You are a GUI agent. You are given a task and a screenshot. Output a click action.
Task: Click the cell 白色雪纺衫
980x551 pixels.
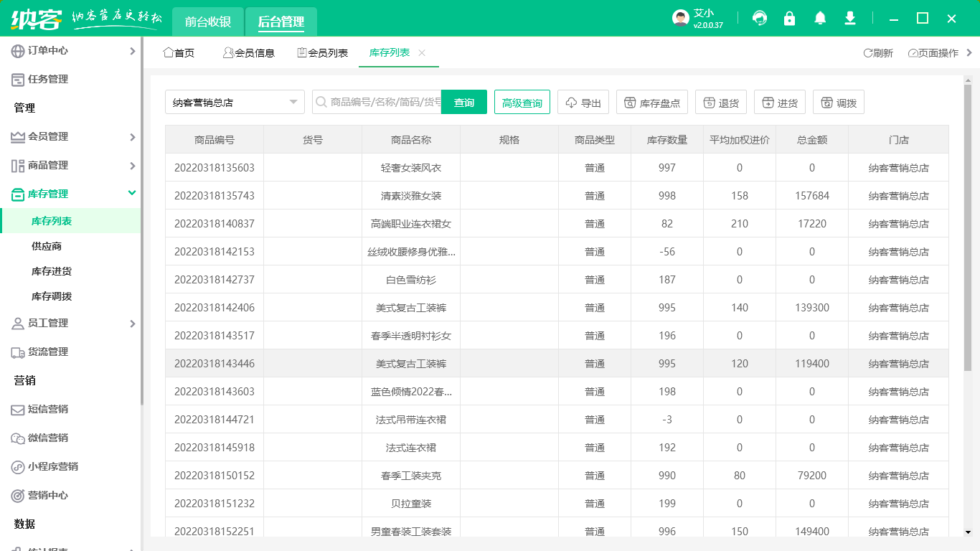(x=411, y=280)
